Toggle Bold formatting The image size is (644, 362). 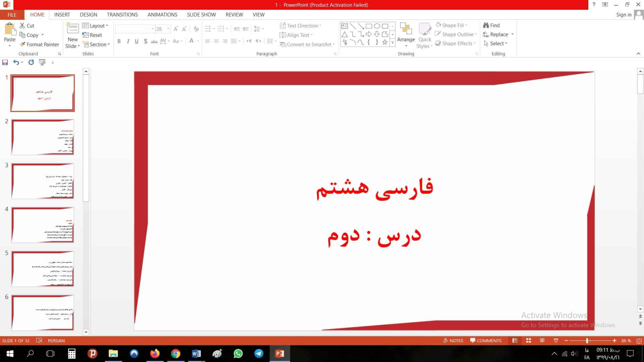coord(119,41)
